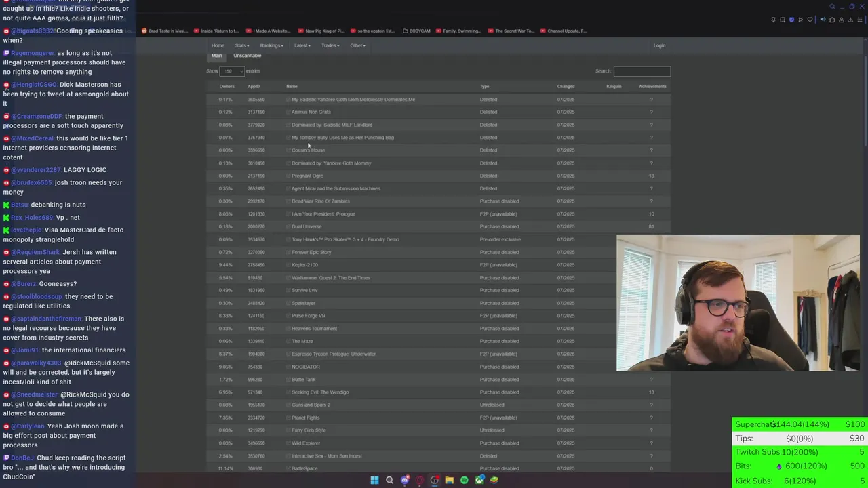Open File Explorer from the taskbar

click(x=450, y=480)
